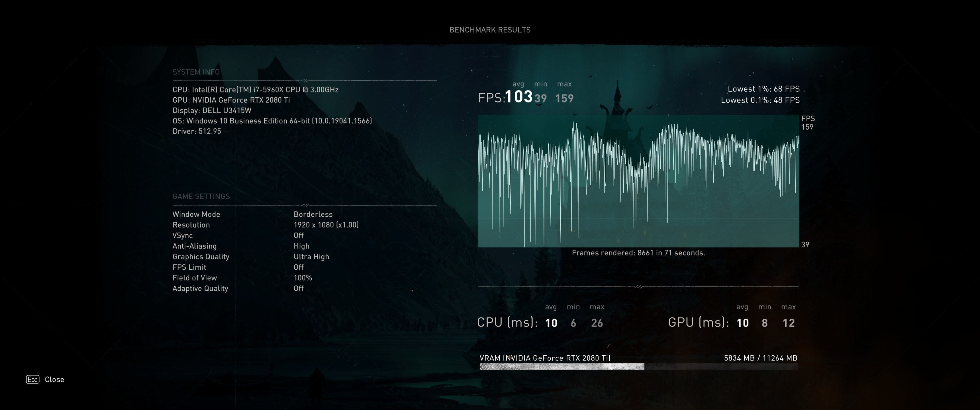
Task: Click the ornament divider under System Info
Action: tap(305, 81)
